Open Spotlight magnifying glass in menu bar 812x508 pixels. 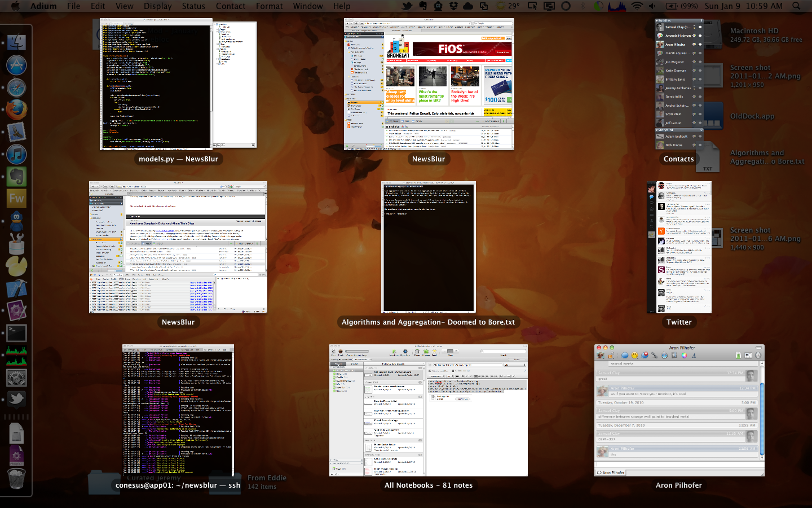click(796, 6)
